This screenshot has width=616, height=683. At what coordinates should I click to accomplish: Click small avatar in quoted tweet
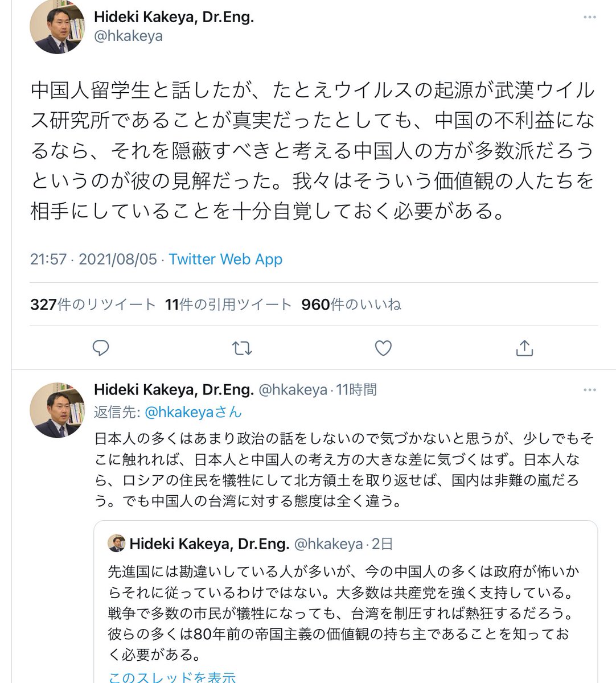tap(116, 544)
